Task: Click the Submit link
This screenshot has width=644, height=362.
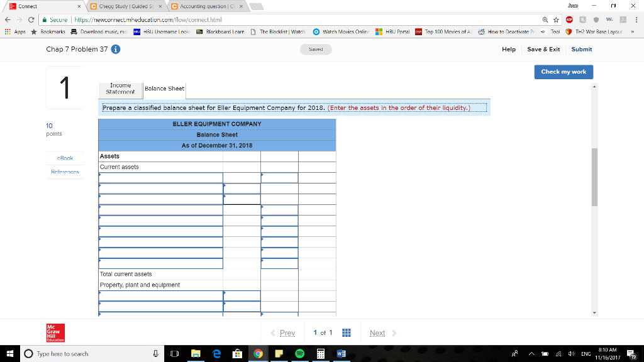Action: click(x=582, y=49)
